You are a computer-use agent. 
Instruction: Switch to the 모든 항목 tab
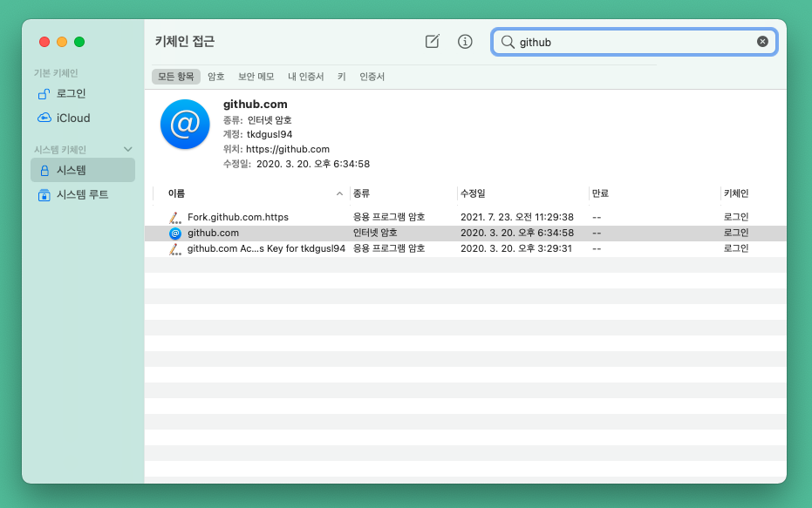point(176,77)
